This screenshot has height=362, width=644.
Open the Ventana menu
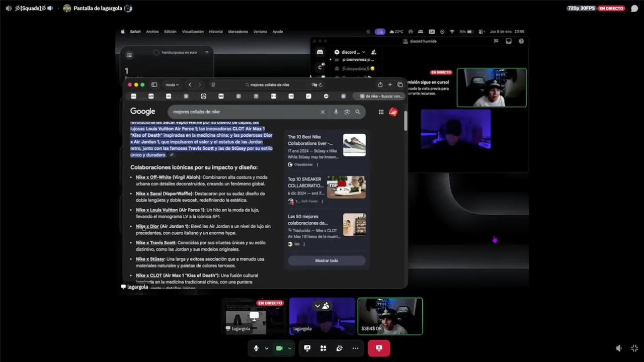[x=260, y=32]
